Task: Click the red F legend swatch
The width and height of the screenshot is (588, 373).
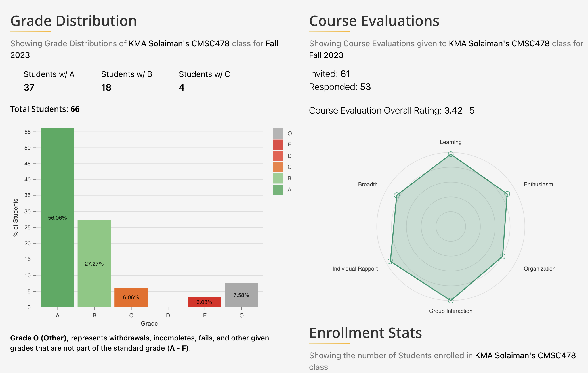Action: [x=278, y=144]
